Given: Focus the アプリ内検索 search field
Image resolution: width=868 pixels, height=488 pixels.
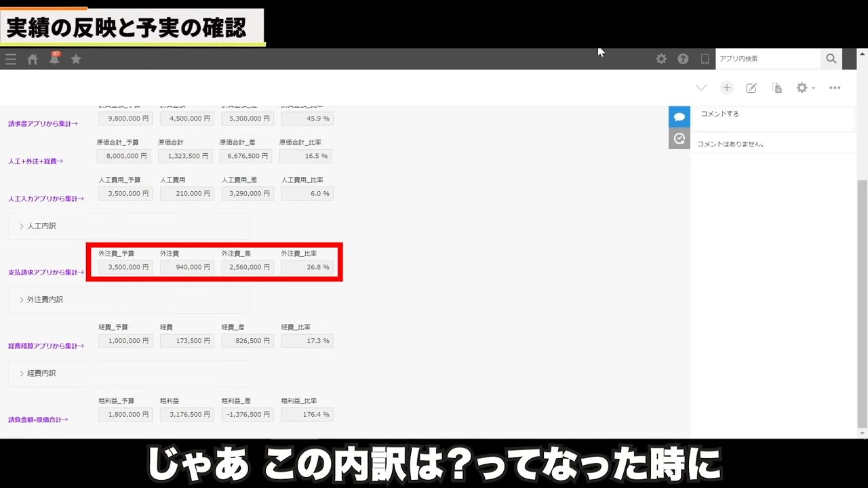Looking at the screenshot, I should point(768,59).
